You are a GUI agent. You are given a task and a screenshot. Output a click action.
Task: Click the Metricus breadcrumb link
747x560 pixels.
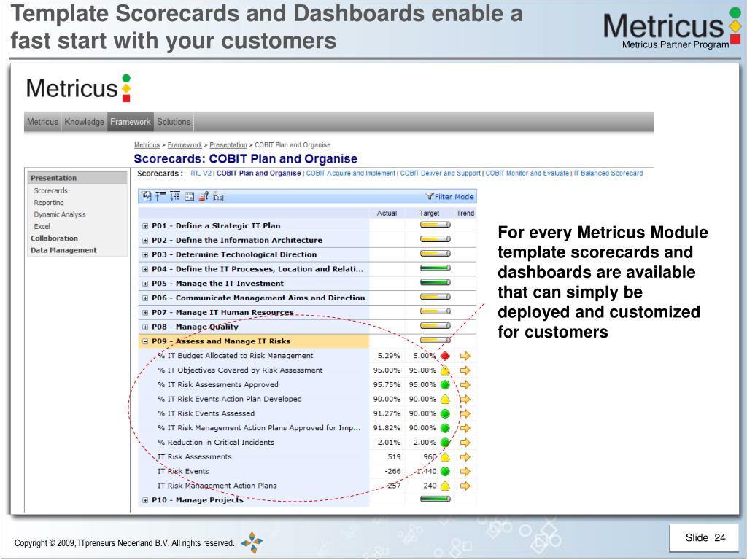pyautogui.click(x=147, y=145)
